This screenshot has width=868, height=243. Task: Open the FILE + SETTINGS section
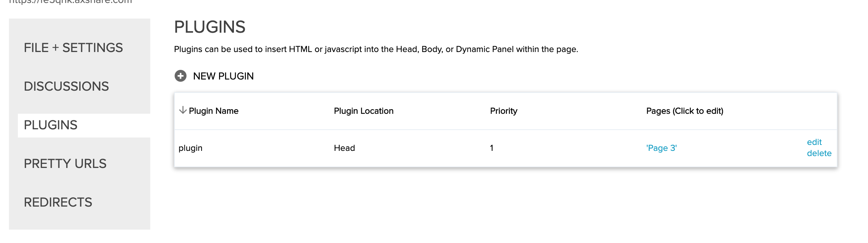click(73, 48)
